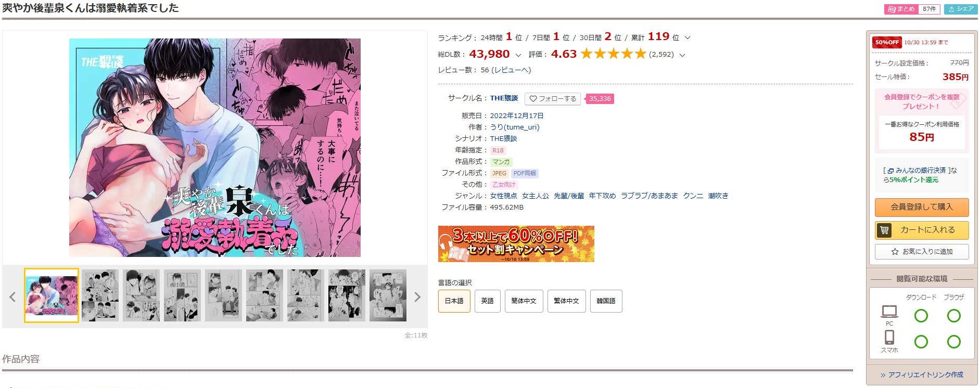Expand the rating breakdown chevron
980x388 pixels.
[682, 55]
